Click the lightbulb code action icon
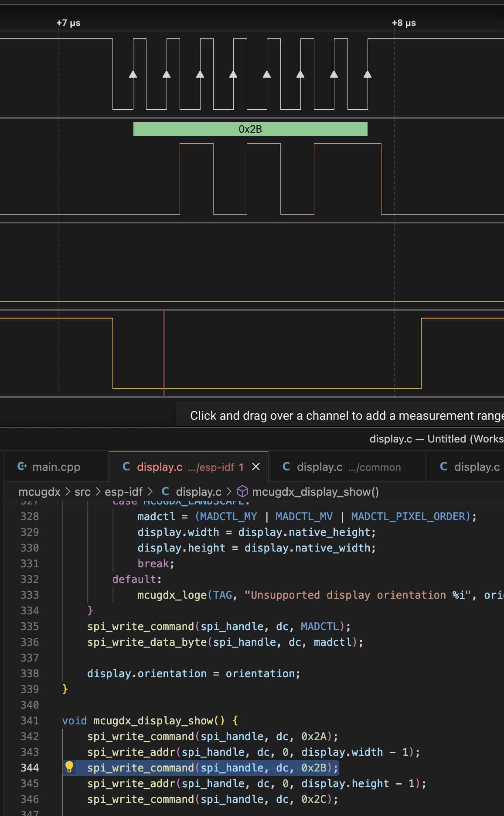This screenshot has width=504, height=816. point(69,767)
